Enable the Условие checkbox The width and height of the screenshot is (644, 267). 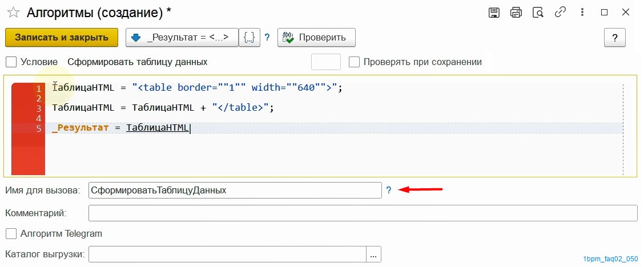click(x=10, y=62)
